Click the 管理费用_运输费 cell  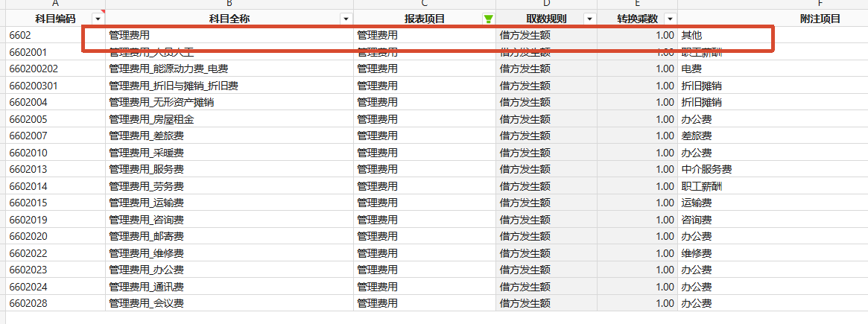tap(229, 203)
